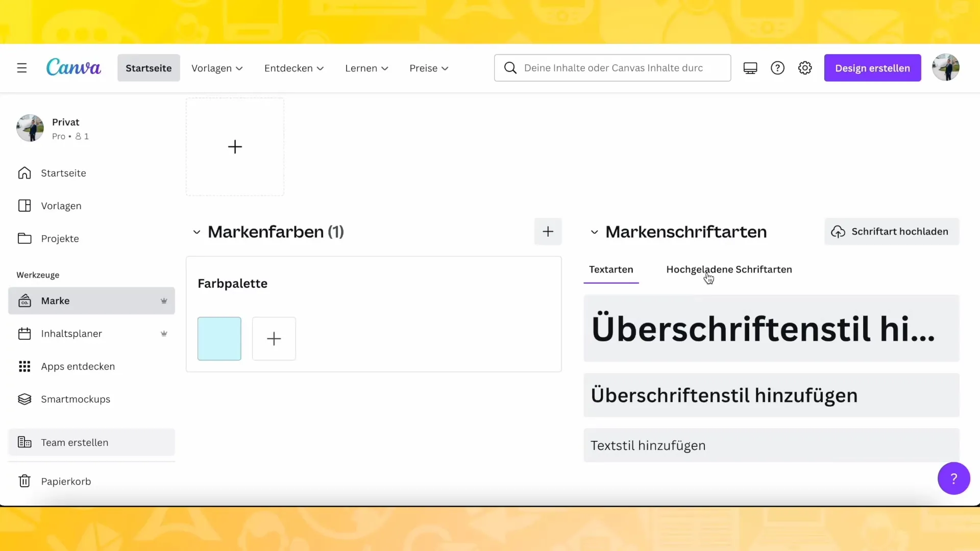The width and height of the screenshot is (980, 551).
Task: Click the trash icon next to Papierkorb
Action: point(24,481)
